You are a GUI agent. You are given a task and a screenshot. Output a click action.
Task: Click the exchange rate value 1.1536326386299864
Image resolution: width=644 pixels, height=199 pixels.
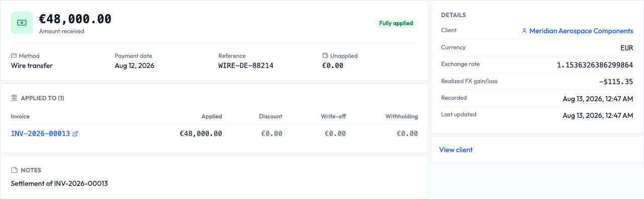(x=595, y=65)
